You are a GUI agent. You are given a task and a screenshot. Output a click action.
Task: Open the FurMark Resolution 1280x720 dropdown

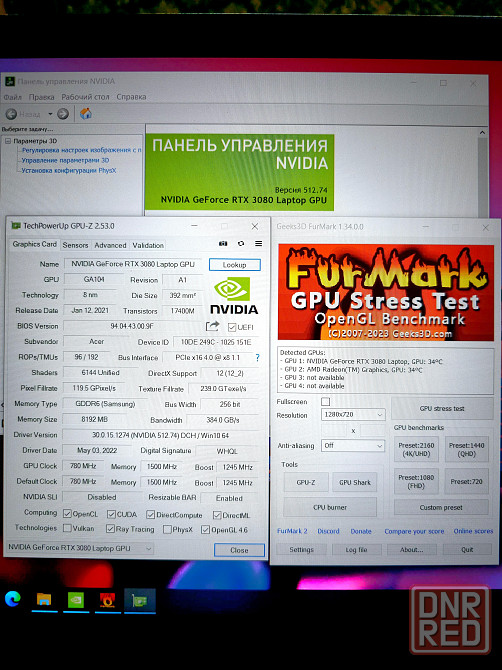pos(353,414)
